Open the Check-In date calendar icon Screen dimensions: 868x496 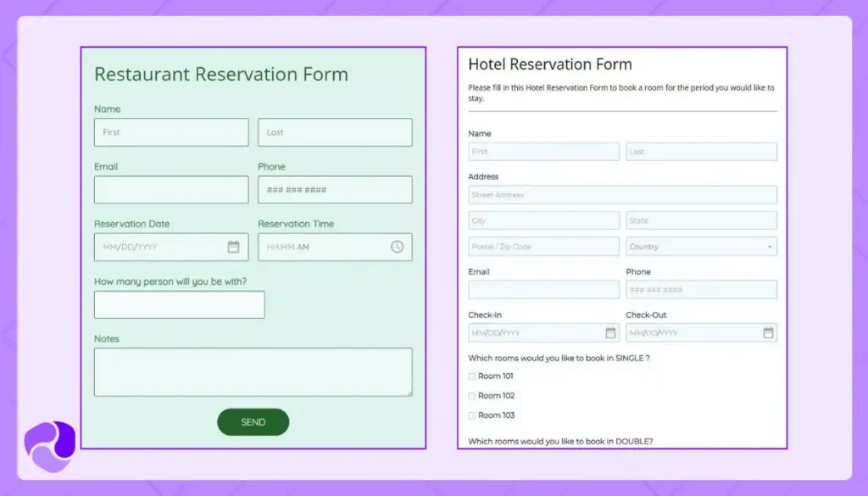[x=609, y=332]
